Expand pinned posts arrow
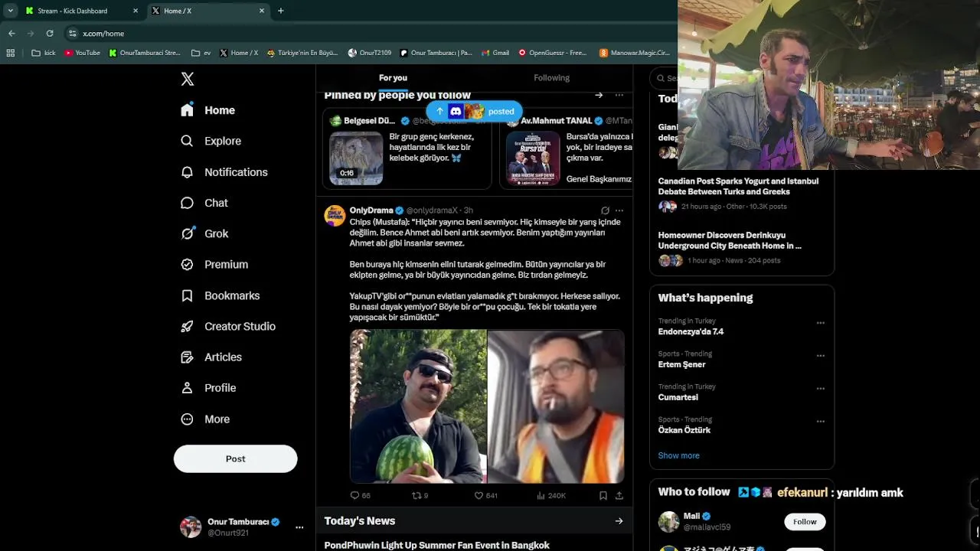The image size is (980, 551). 599,95
